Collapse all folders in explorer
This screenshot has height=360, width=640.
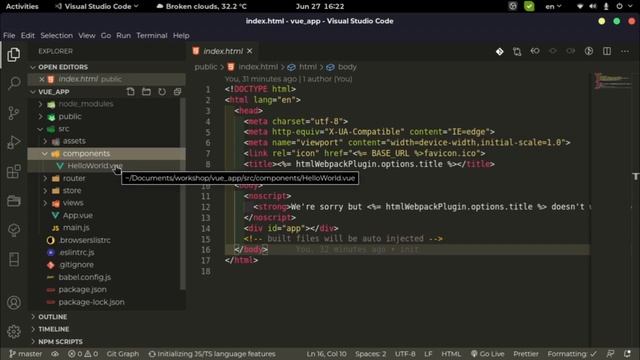pyautogui.click(x=178, y=91)
